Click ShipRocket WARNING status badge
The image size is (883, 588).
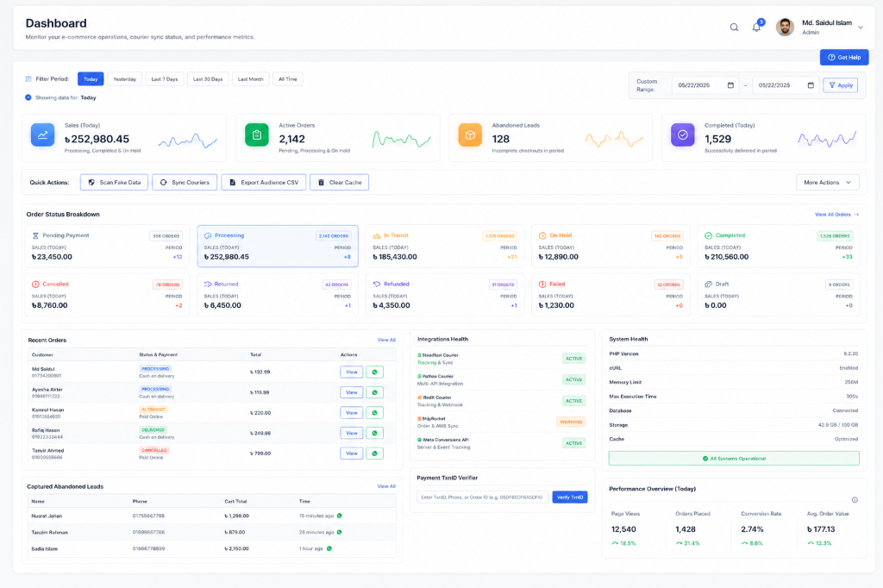click(x=571, y=422)
